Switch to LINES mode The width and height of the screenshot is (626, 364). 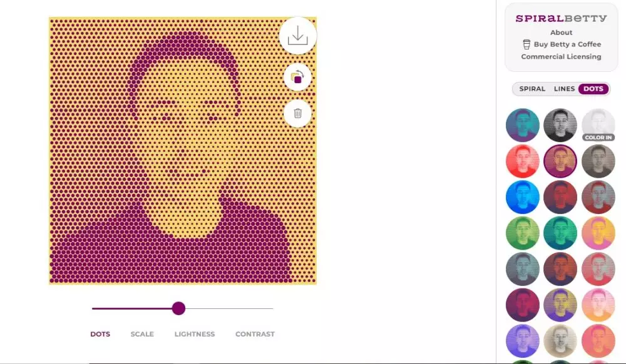pos(564,89)
